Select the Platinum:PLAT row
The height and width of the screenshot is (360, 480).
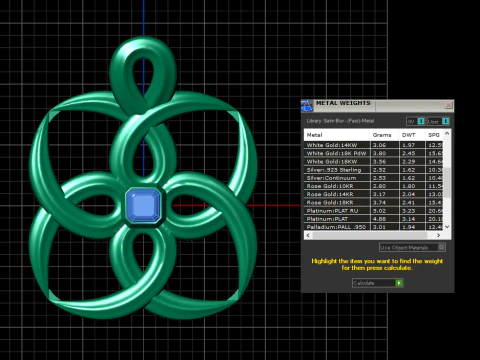point(374,219)
